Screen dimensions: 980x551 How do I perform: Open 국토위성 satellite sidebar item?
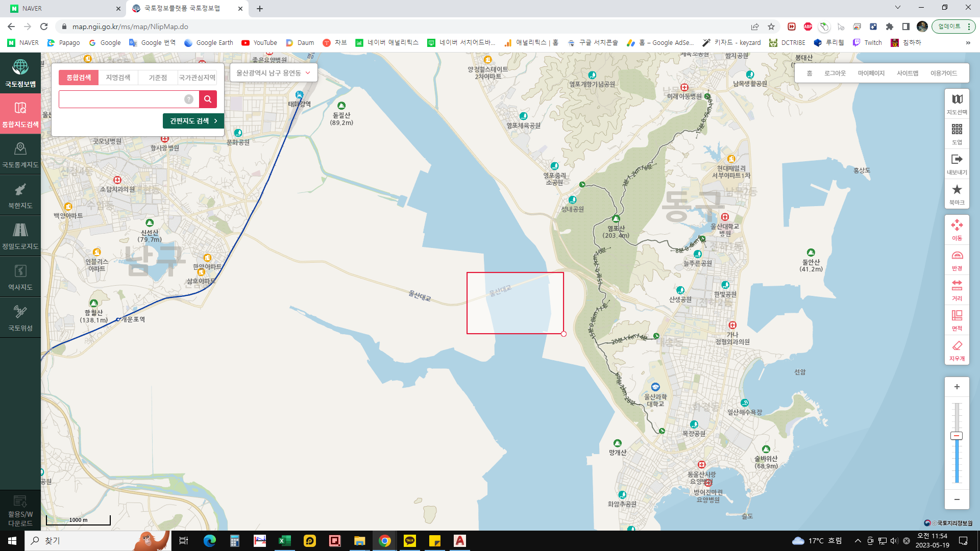pyautogui.click(x=20, y=318)
